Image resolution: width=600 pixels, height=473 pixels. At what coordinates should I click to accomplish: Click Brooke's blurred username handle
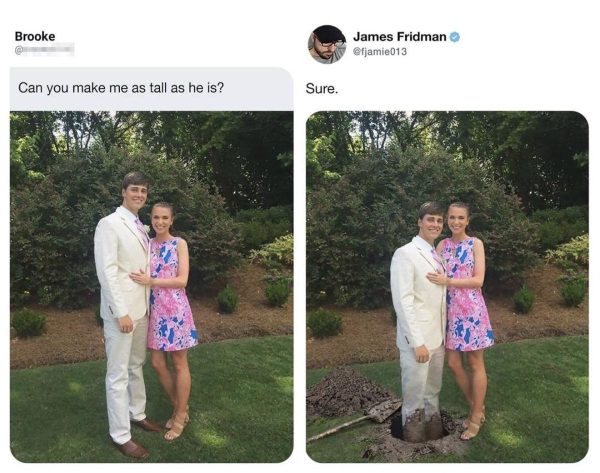coord(44,50)
